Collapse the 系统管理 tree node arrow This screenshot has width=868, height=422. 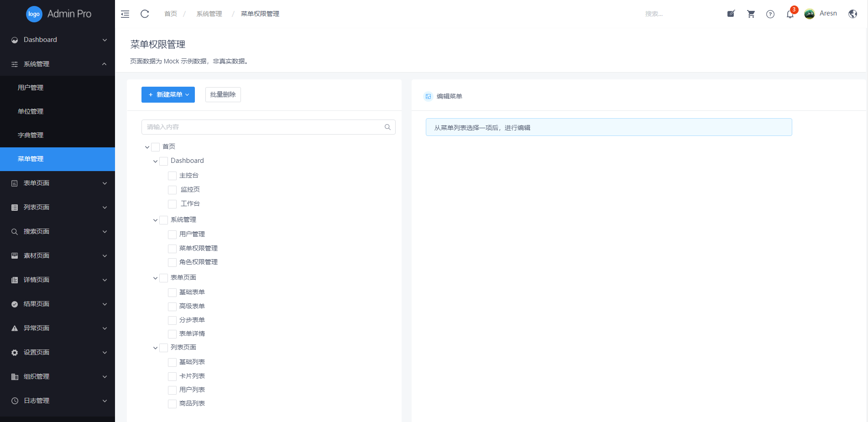[155, 220]
